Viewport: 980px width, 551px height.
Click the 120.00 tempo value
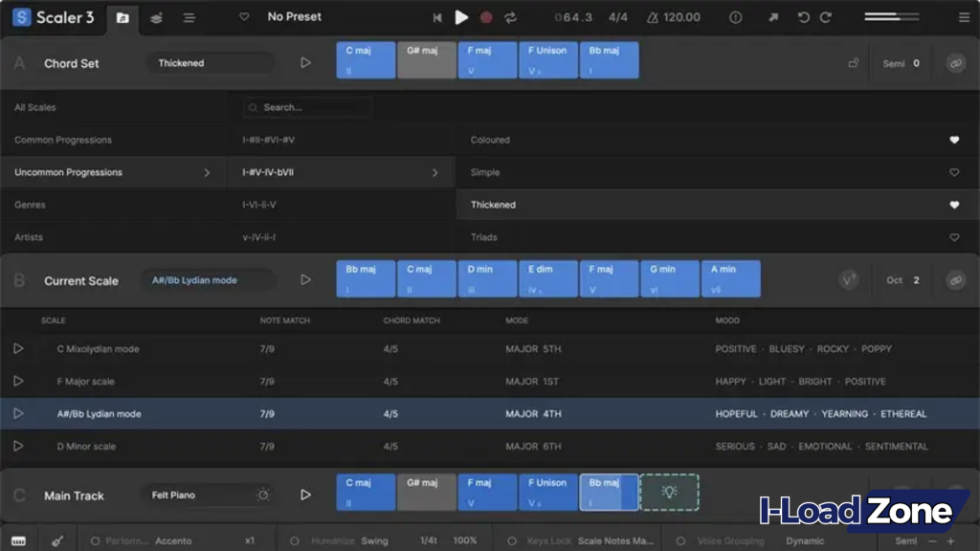681,17
